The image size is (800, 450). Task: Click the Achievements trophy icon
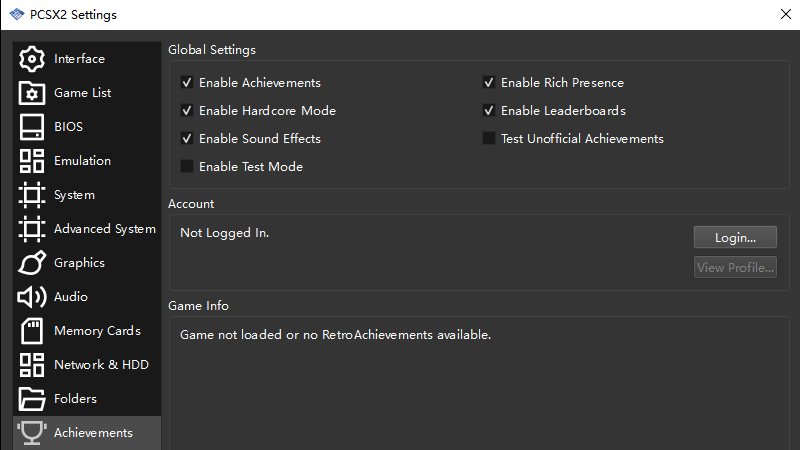[32, 433]
